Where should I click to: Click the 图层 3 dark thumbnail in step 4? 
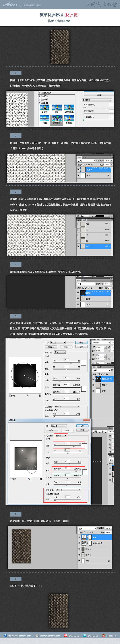click(x=83, y=293)
